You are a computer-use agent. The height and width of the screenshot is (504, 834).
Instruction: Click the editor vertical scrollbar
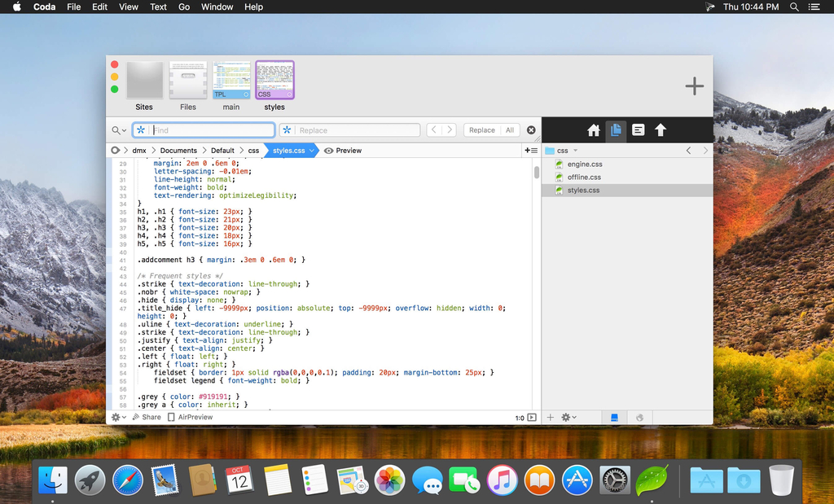click(537, 173)
